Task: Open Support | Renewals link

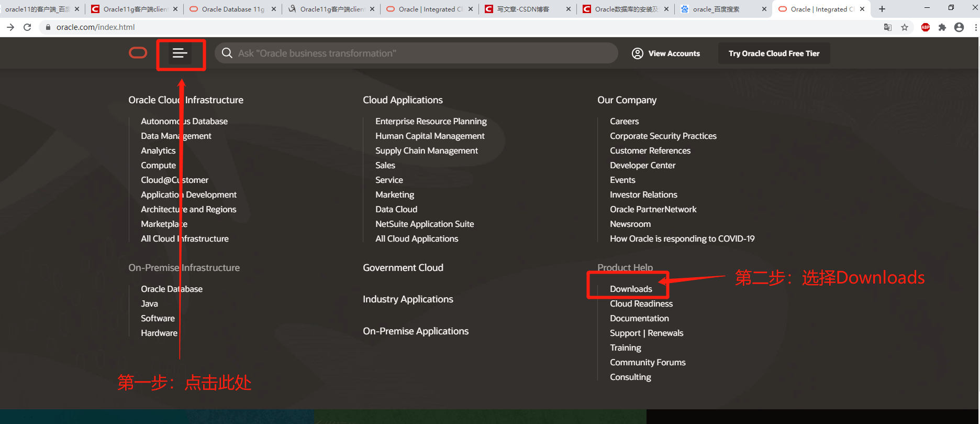Action: [x=647, y=333]
